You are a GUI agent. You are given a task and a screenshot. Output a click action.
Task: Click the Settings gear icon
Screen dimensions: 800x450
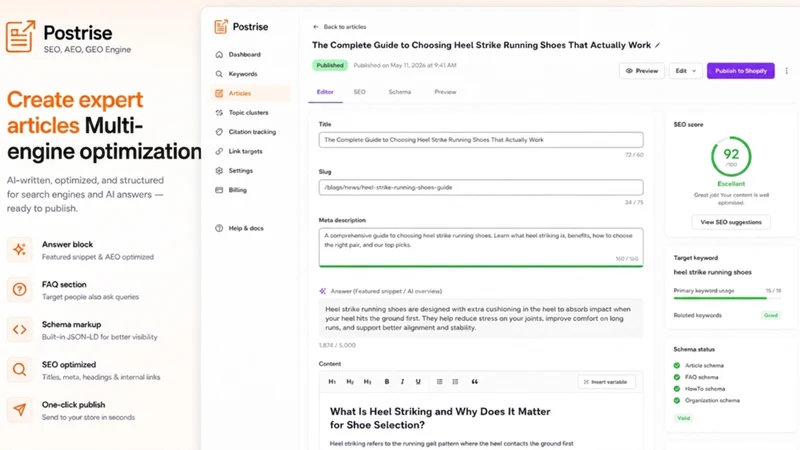tap(219, 171)
